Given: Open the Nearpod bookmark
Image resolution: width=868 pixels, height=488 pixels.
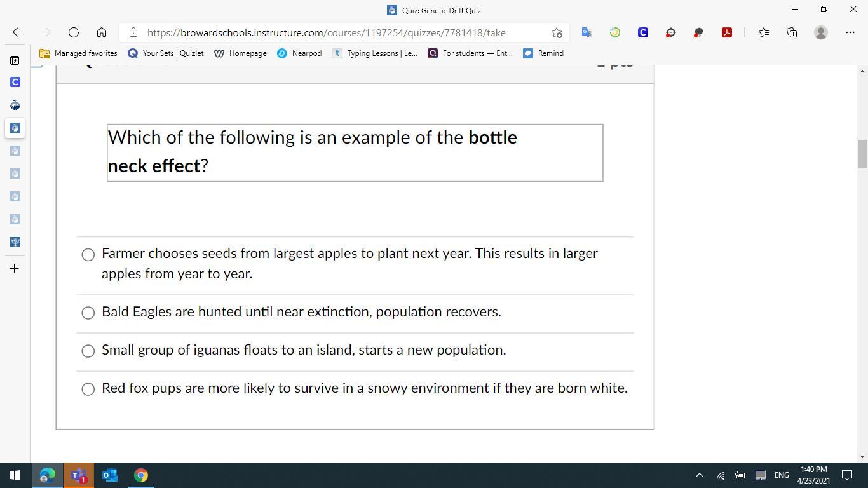Looking at the screenshot, I should 299,53.
